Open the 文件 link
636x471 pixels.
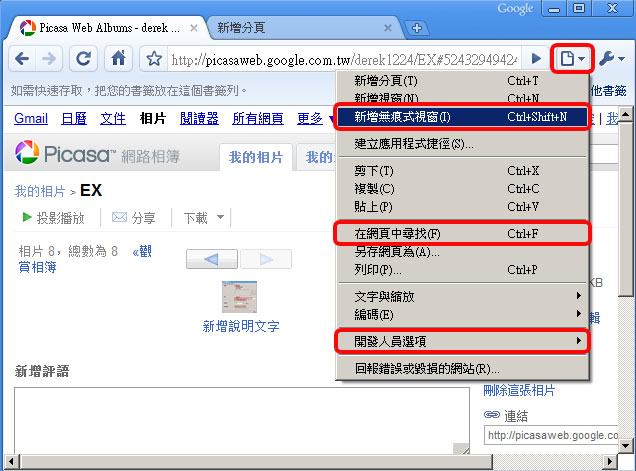pyautogui.click(x=113, y=118)
